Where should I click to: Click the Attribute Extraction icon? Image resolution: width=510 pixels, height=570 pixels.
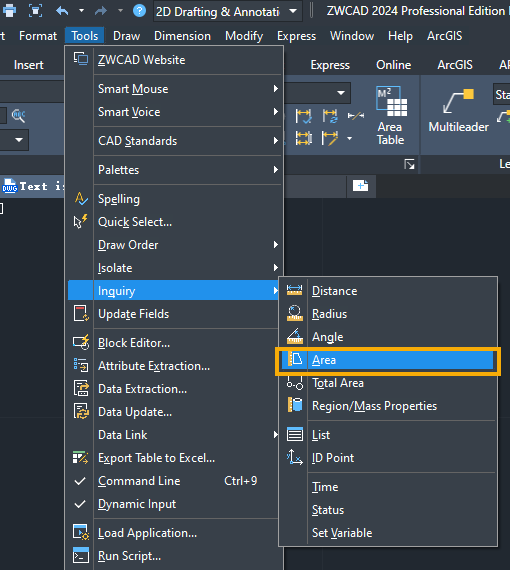pos(81,365)
